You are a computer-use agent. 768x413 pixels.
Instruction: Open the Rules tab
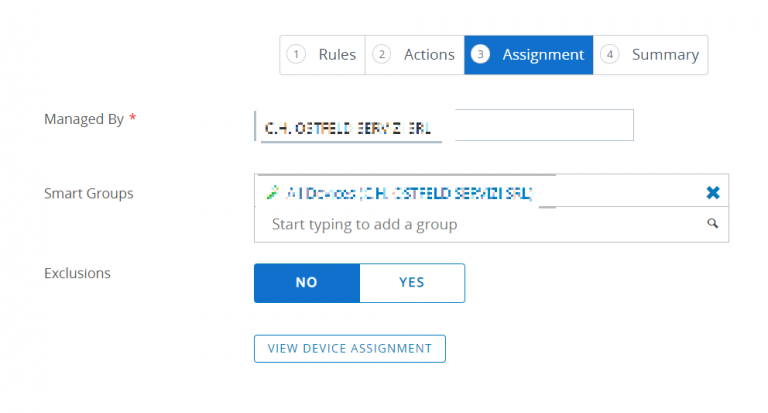coord(322,55)
